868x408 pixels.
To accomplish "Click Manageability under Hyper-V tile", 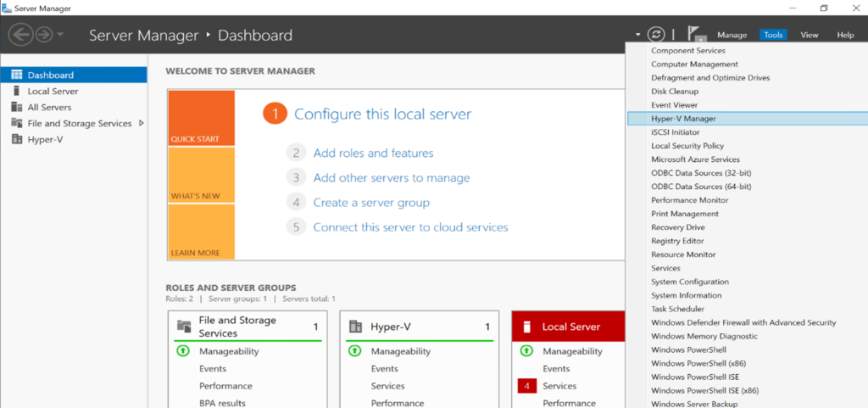I will coord(401,351).
